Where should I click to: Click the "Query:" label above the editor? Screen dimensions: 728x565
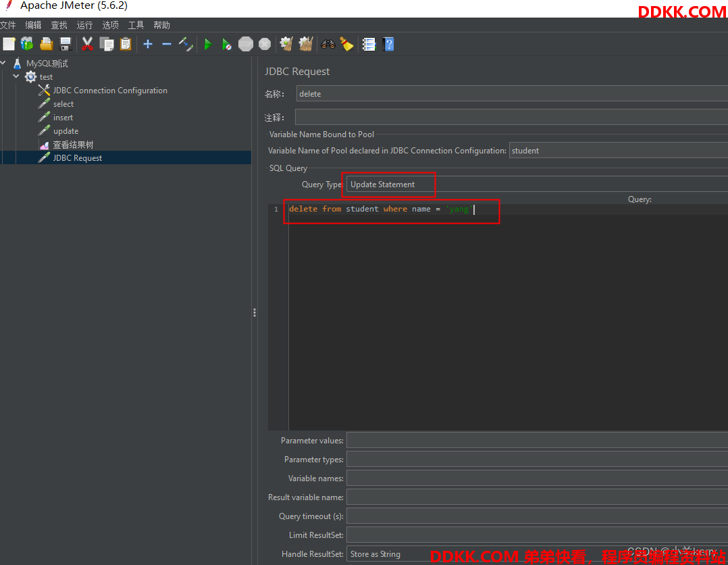[x=640, y=199]
